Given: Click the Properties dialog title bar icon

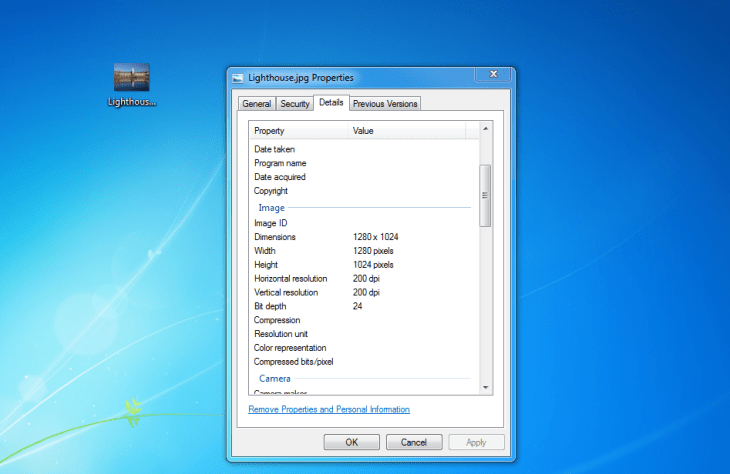Looking at the screenshot, I should click(x=238, y=77).
